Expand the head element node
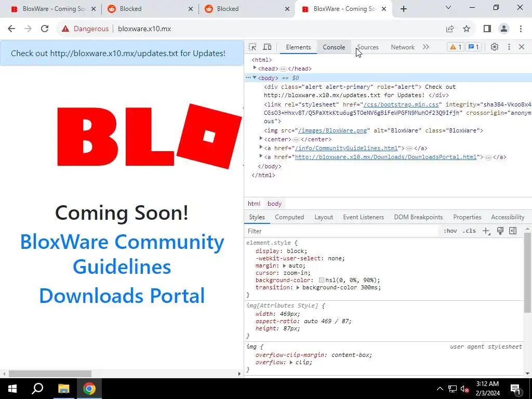This screenshot has height=399, width=532. click(x=255, y=68)
